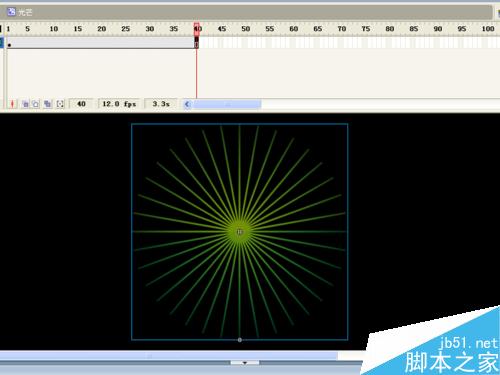Select the end frame at frame 40
Viewport: 500px width, 375px height.
coord(197,43)
